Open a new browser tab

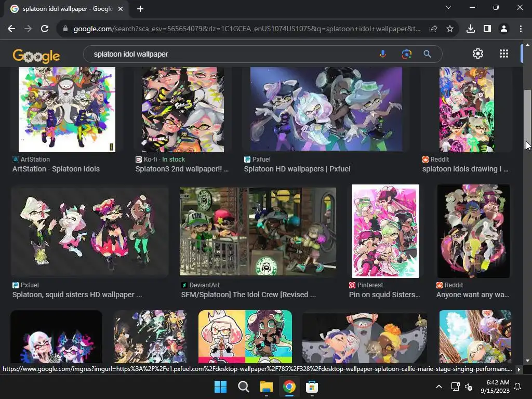coord(140,9)
